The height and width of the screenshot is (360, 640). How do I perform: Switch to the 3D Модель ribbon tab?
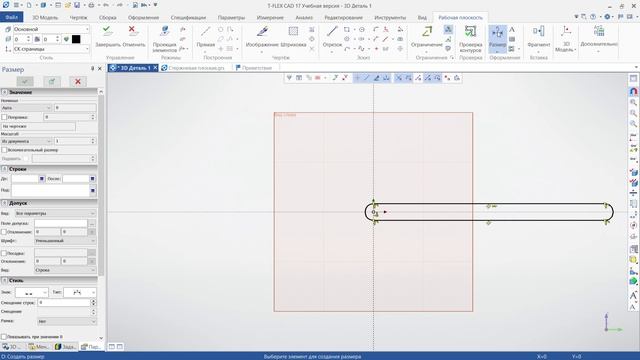coord(45,18)
